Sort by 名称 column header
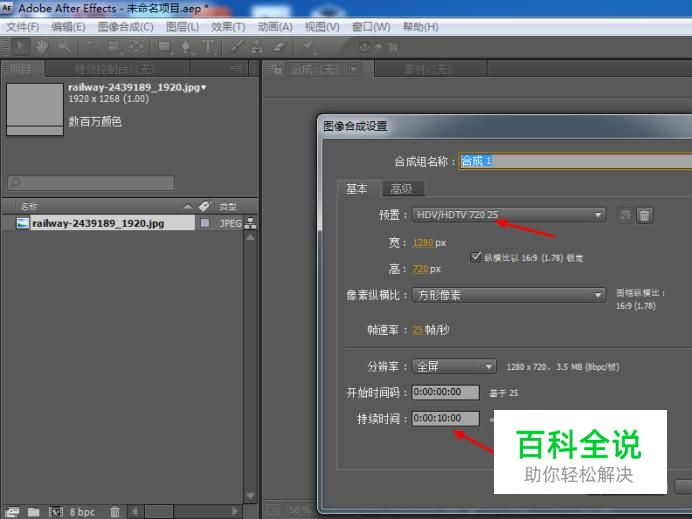Image resolution: width=692 pixels, height=519 pixels. click(29, 206)
